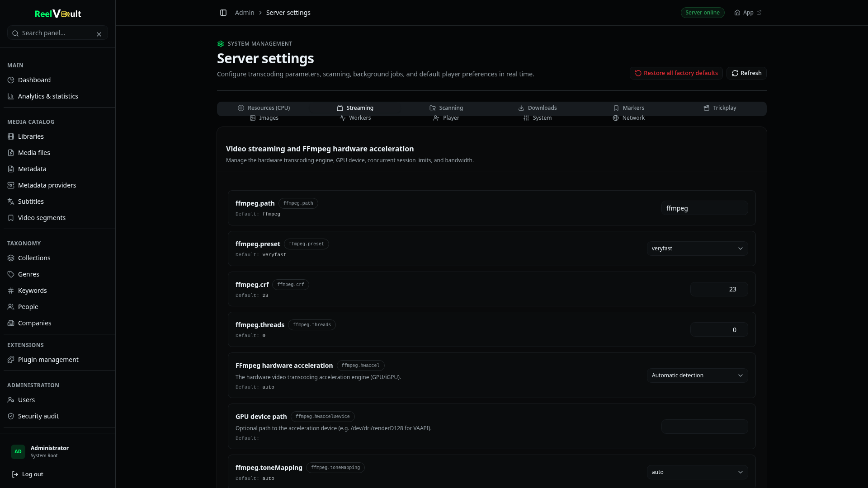Click the Metadata document icon
Image resolution: width=868 pixels, height=488 pixels.
click(x=11, y=169)
